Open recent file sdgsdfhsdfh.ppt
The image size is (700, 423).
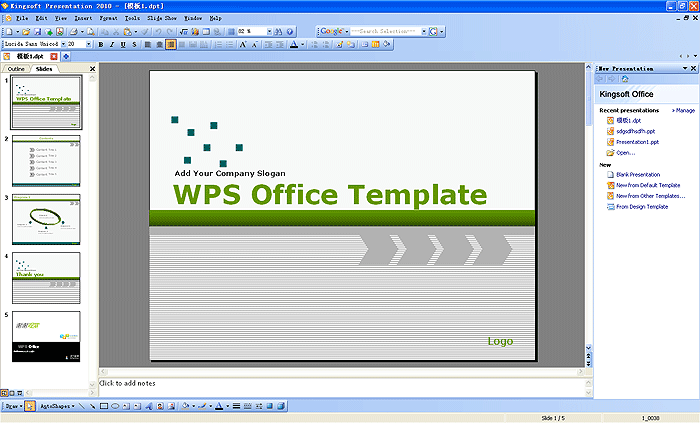[636, 131]
